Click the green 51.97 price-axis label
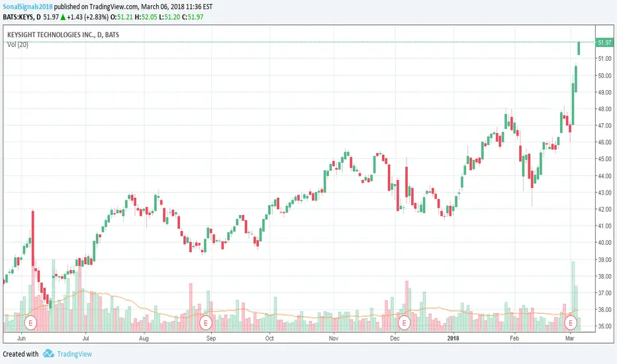Viewport: 617px width, 364px height. 604,42
